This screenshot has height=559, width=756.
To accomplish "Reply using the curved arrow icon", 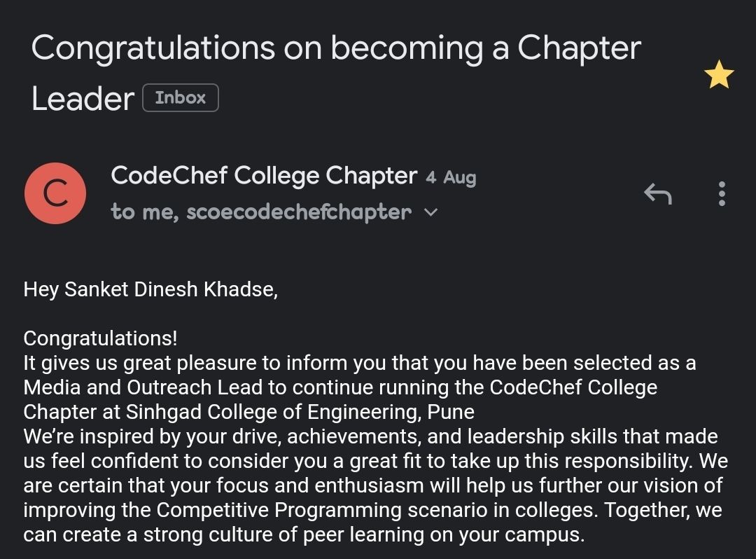I will tap(657, 193).
